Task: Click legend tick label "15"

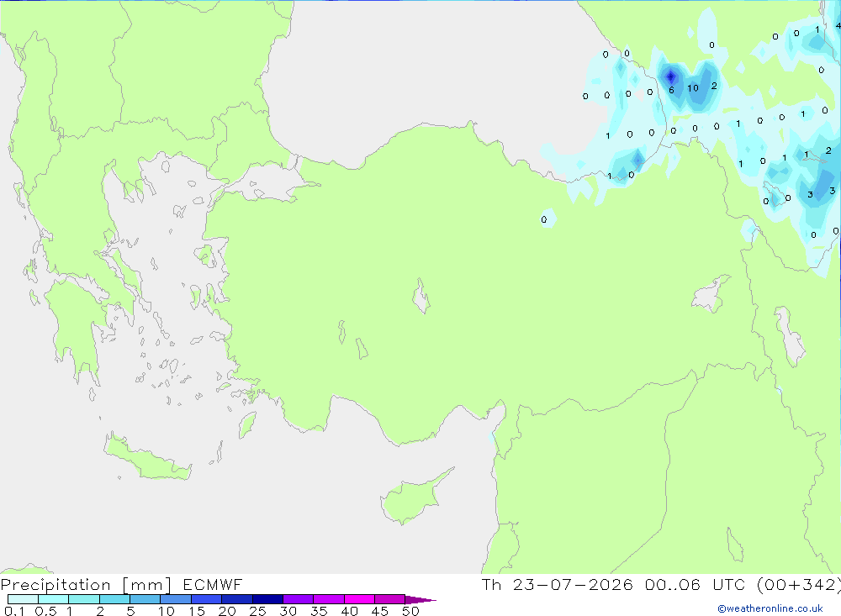Action: coord(197,611)
